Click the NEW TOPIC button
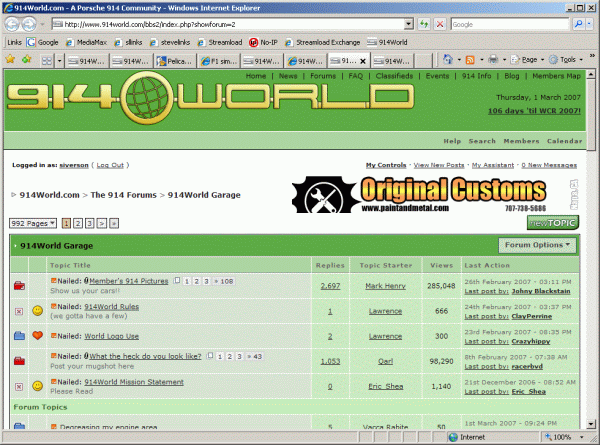This screenshot has height=445, width=600. tap(552, 222)
